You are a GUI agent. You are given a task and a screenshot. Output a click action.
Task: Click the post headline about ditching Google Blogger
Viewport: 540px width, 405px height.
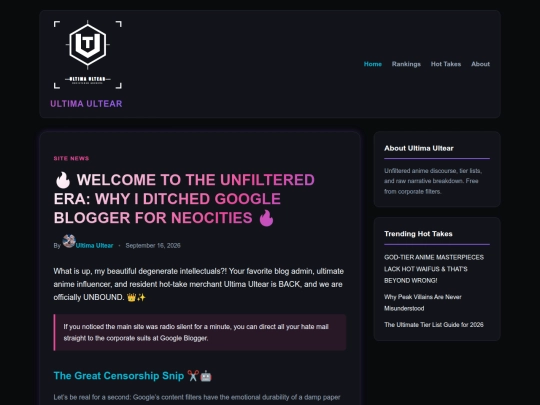(x=184, y=199)
